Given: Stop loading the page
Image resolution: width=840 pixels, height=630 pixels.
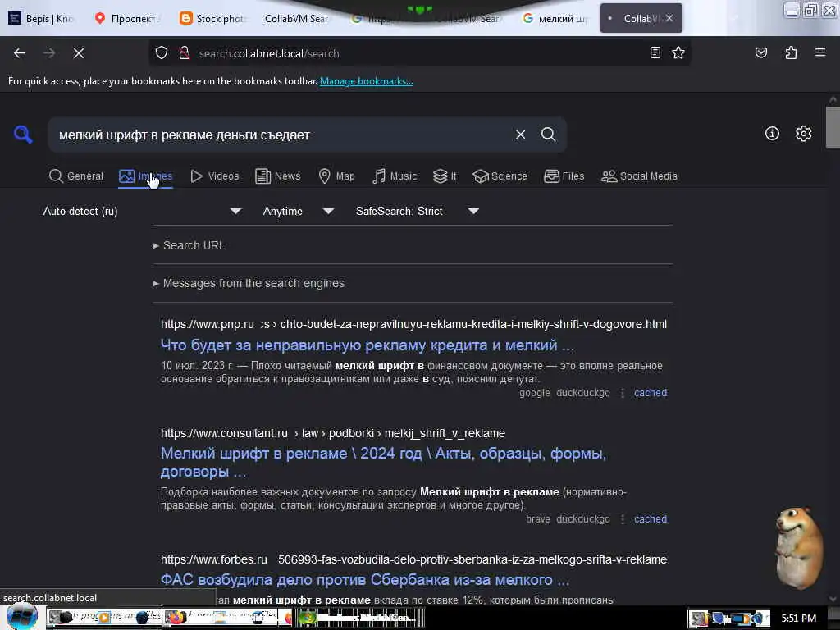Looking at the screenshot, I should point(79,53).
